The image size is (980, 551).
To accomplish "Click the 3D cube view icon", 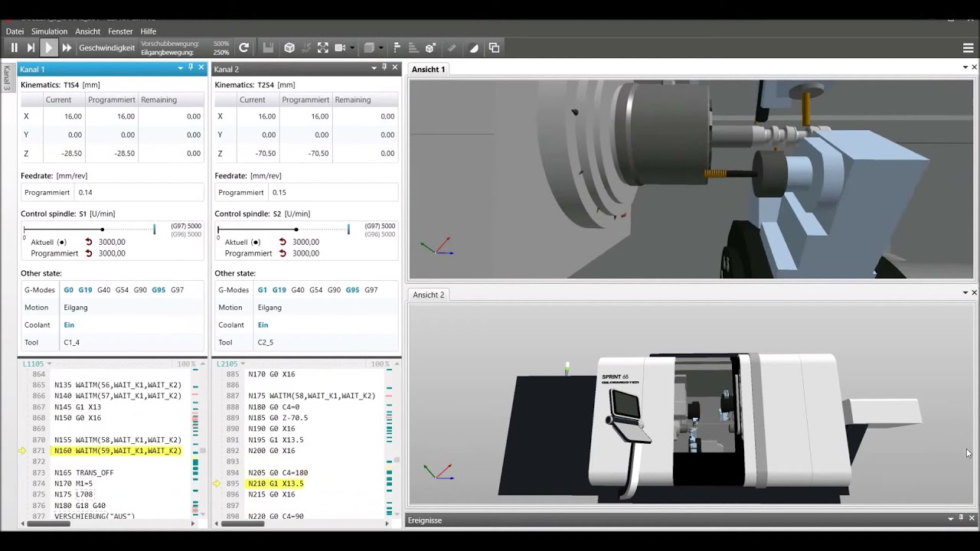I will (x=289, y=47).
